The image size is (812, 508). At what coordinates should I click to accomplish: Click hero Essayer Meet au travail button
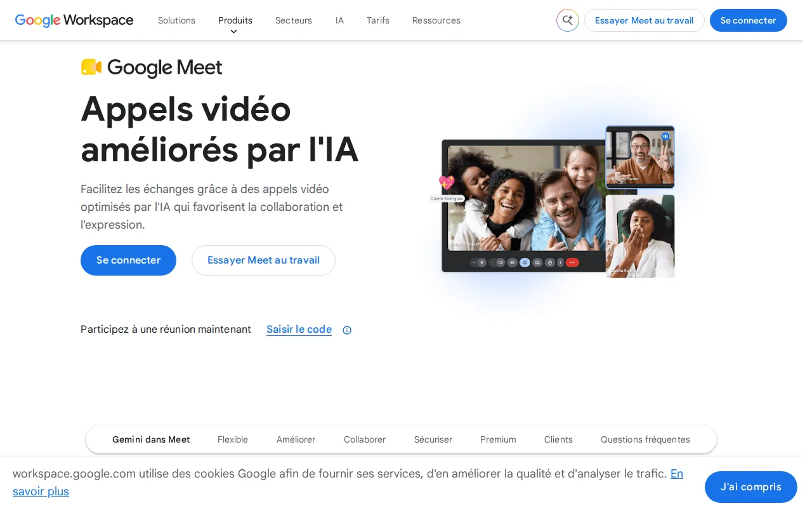[x=263, y=260]
